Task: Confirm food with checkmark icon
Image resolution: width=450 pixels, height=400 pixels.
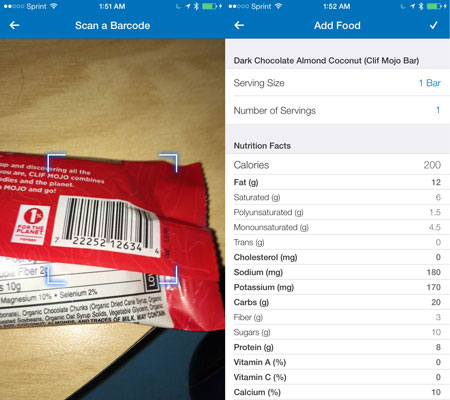Action: pyautogui.click(x=433, y=25)
